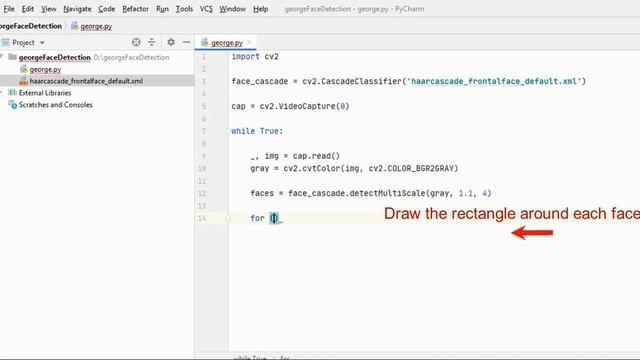Open the Refactor menu

click(x=135, y=9)
